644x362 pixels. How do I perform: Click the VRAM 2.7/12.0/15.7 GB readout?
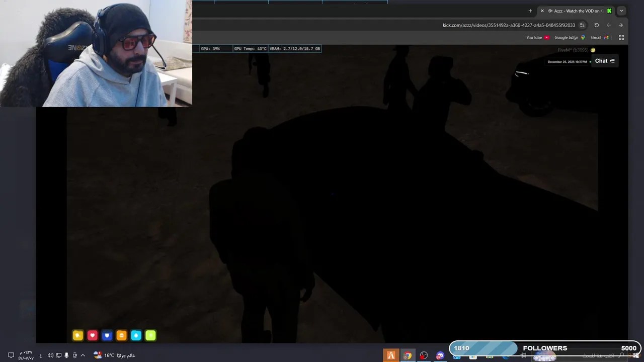(295, 49)
